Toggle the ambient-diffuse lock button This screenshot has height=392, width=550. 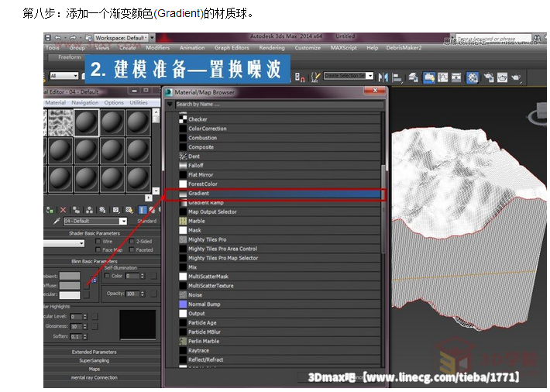(x=94, y=280)
